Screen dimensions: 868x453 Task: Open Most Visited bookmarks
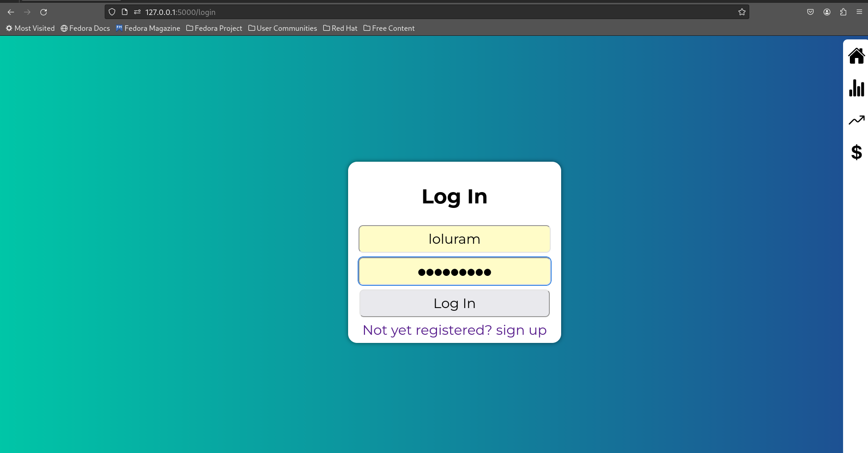coord(30,28)
